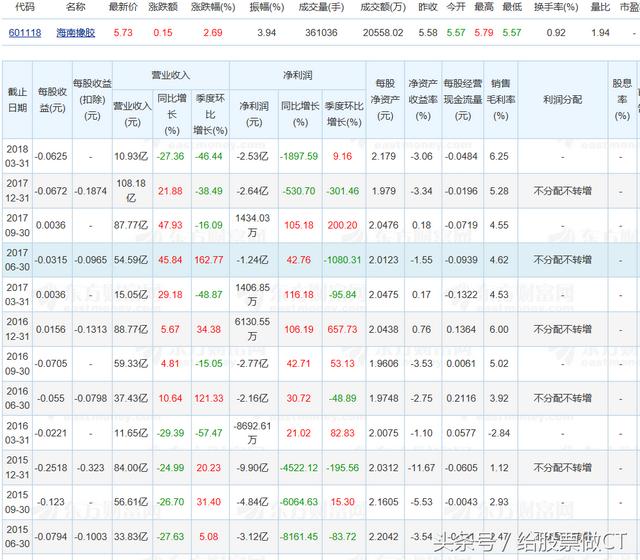The height and width of the screenshot is (560, 640).
Task: Click the 截止日期 column header
Action: click(x=17, y=100)
